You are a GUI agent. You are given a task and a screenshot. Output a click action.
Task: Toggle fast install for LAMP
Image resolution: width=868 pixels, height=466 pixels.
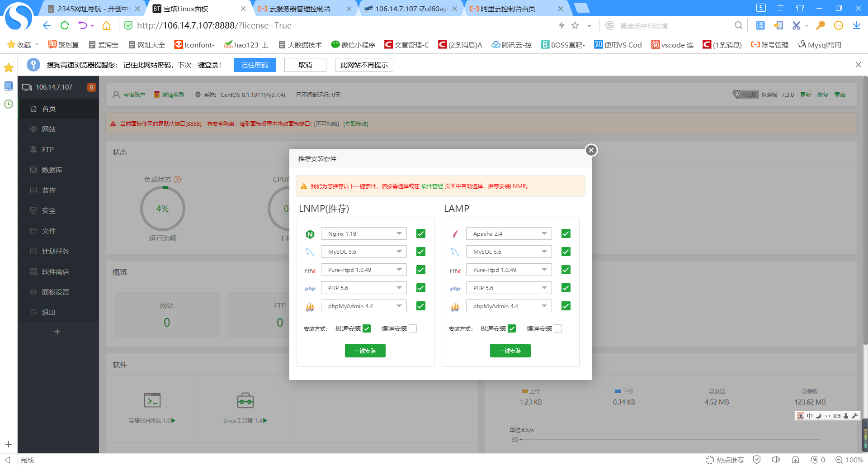(x=512, y=328)
